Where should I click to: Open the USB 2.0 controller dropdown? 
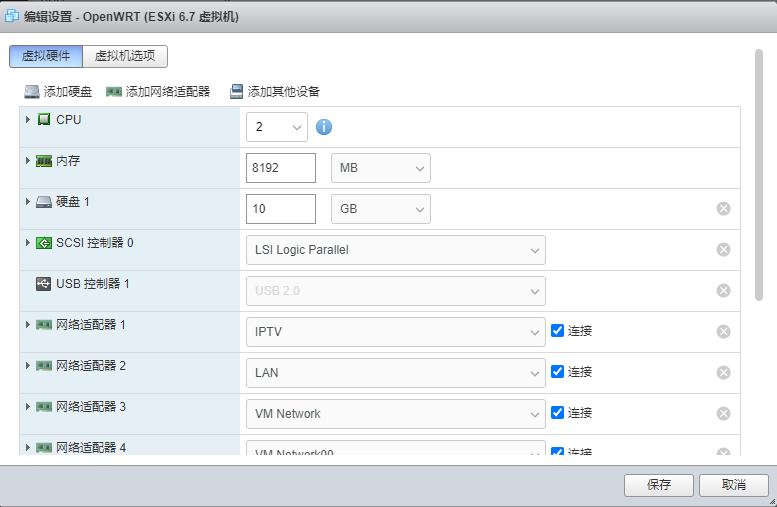(395, 291)
